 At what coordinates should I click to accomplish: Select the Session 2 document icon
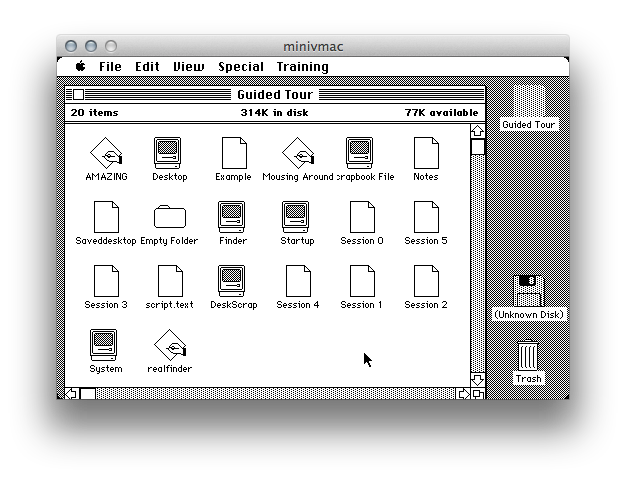(426, 281)
